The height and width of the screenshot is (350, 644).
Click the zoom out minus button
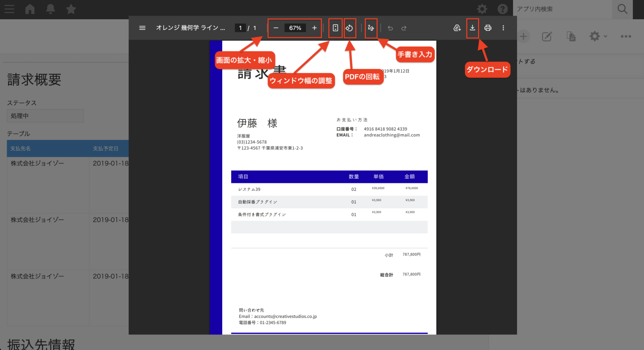click(x=276, y=28)
